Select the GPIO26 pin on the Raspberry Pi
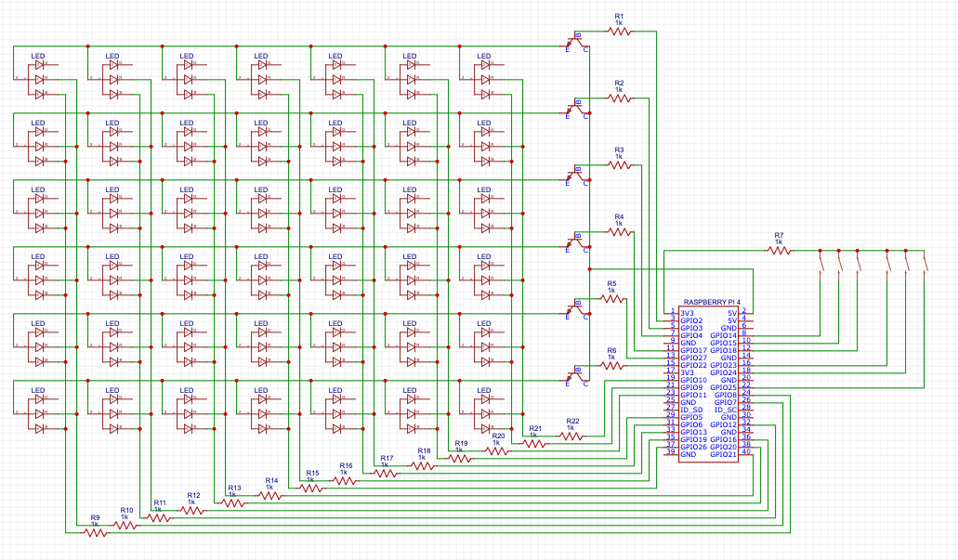The image size is (958, 560). [693, 447]
